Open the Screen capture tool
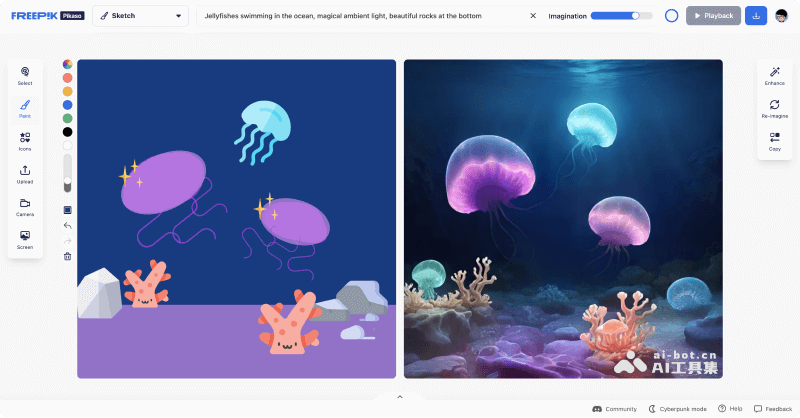This screenshot has width=800, height=418. click(x=25, y=238)
